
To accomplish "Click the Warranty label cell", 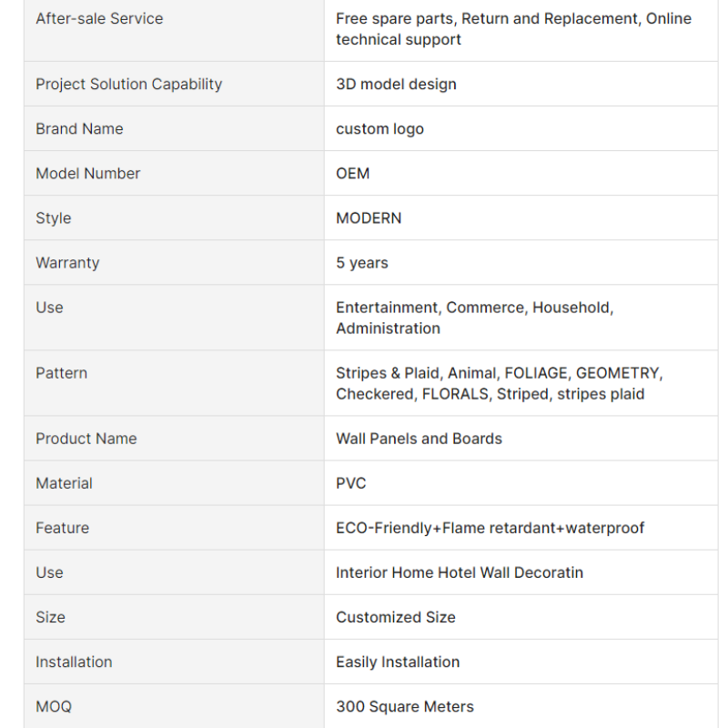I will pos(174,262).
